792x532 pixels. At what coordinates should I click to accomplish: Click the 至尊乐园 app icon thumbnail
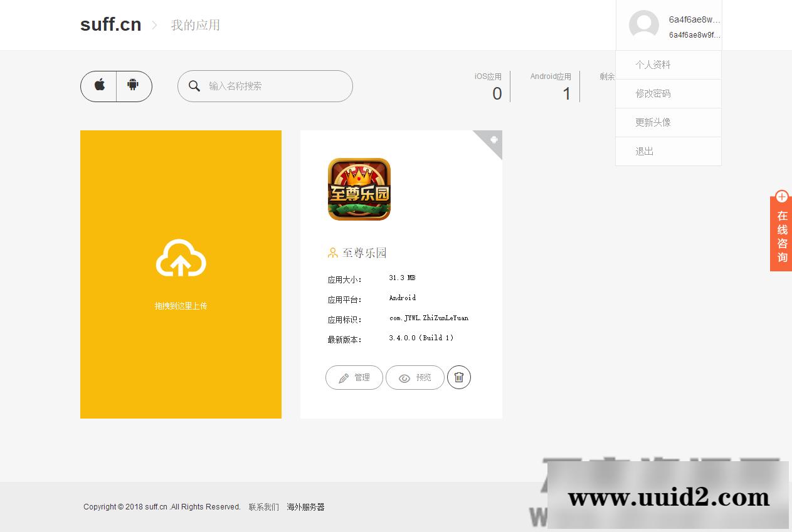359,189
